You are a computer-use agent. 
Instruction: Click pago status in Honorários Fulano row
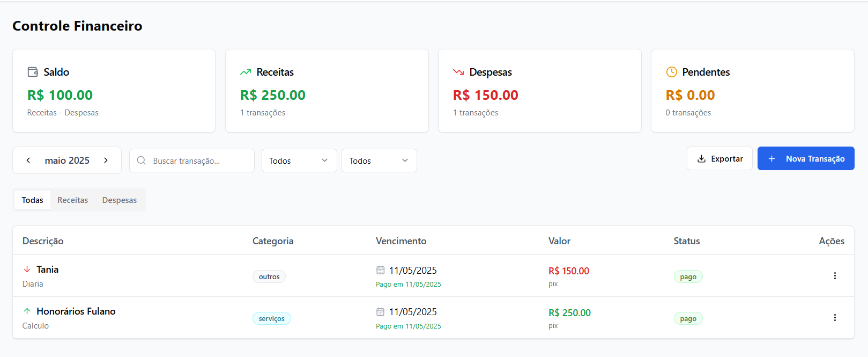(x=688, y=319)
